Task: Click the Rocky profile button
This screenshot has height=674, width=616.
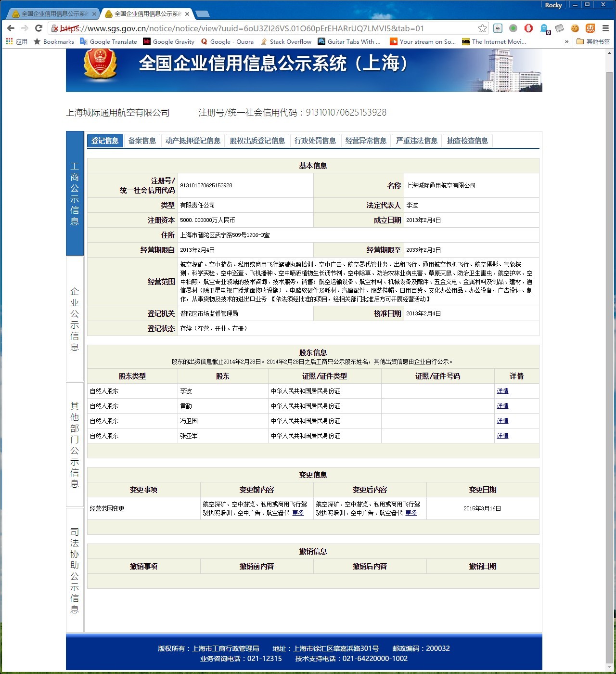Action: tap(553, 5)
